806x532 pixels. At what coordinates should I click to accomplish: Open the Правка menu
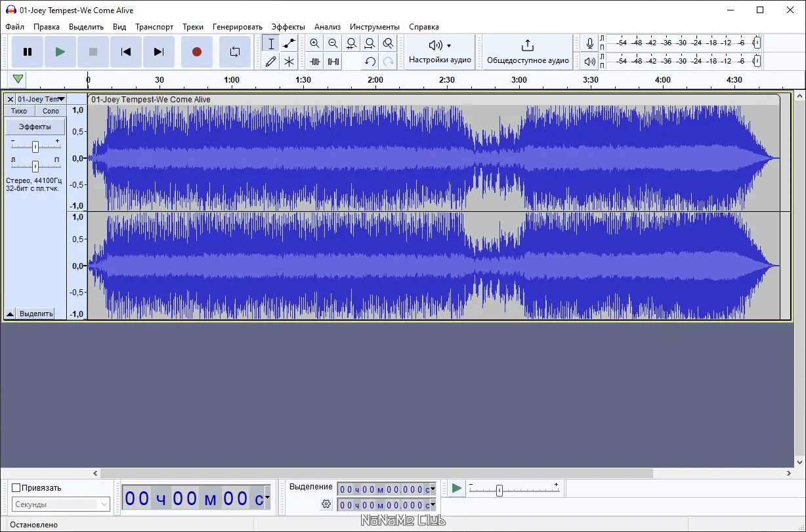coord(47,27)
